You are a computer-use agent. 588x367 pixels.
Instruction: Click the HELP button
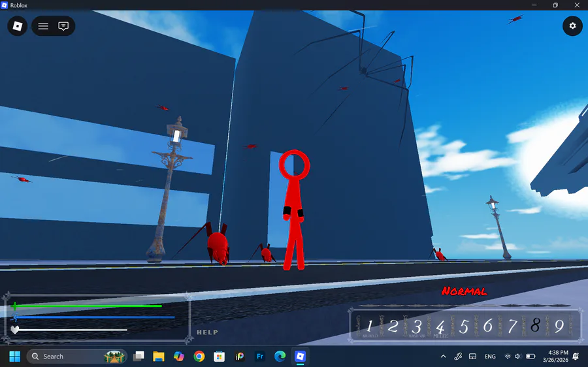207,332
